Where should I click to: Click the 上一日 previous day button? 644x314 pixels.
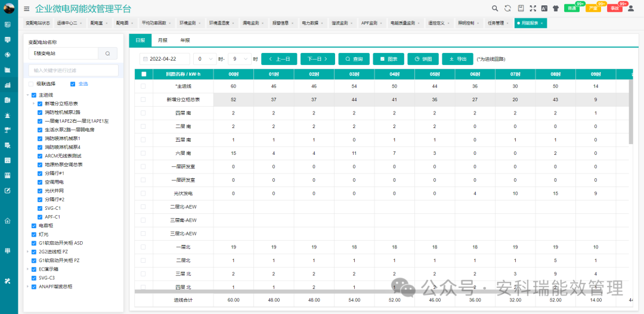click(279, 59)
